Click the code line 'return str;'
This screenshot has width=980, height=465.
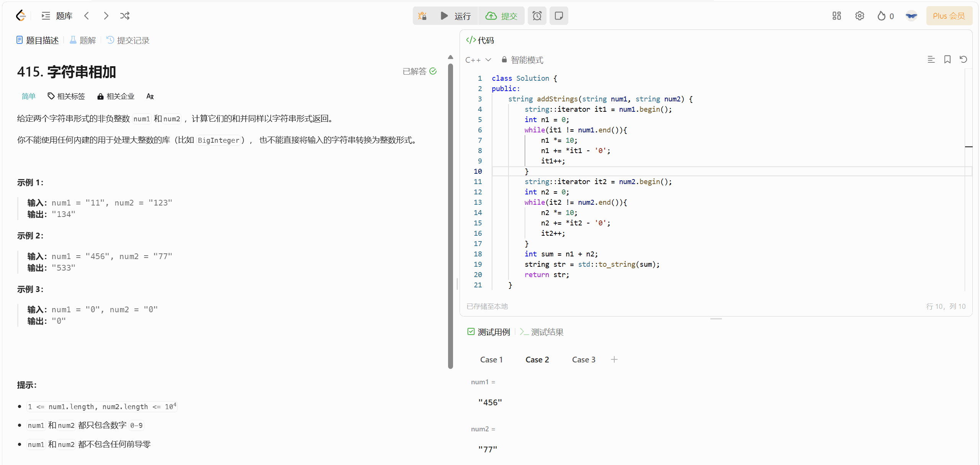(547, 274)
